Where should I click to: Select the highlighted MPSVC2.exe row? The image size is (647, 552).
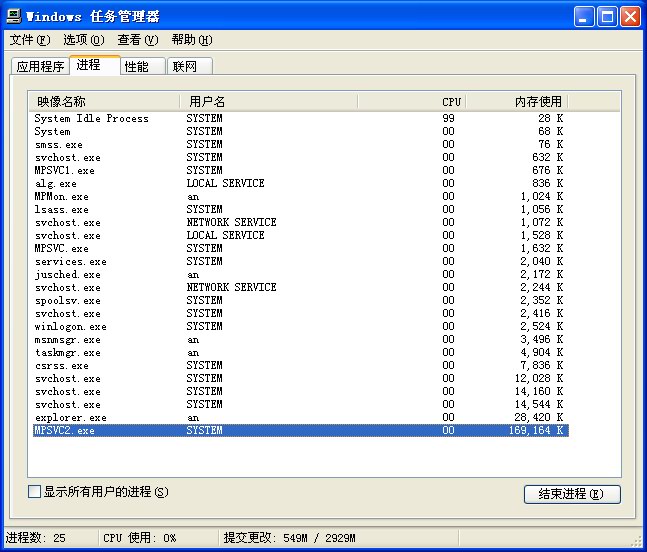tap(301, 430)
